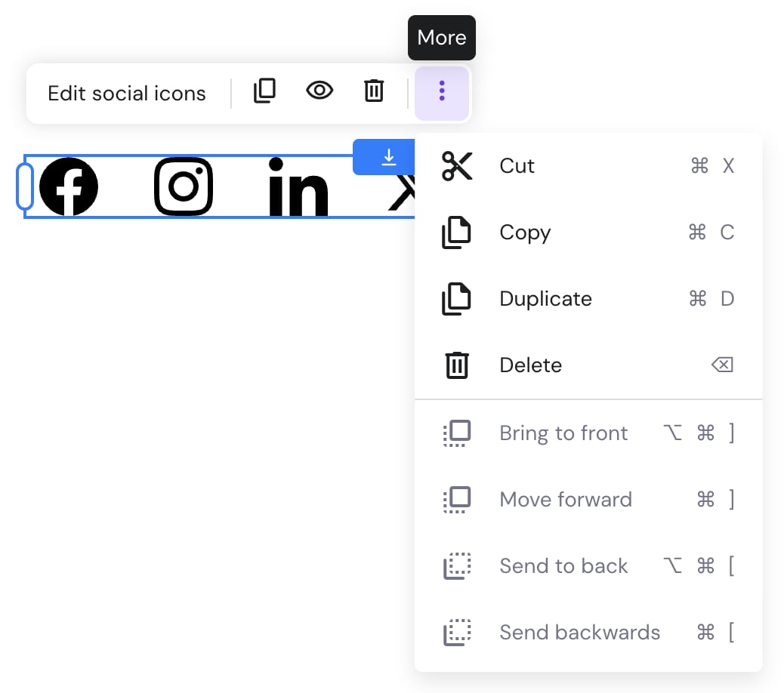Choose Delete from the context menu
784x693 pixels.
tap(530, 365)
